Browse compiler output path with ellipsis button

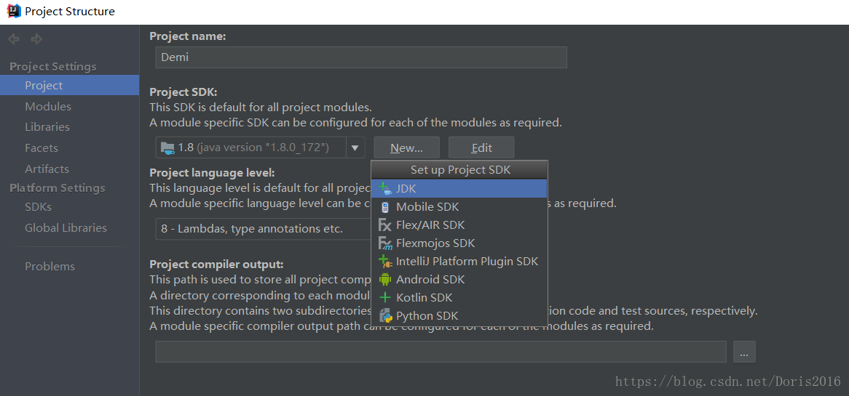coord(744,352)
